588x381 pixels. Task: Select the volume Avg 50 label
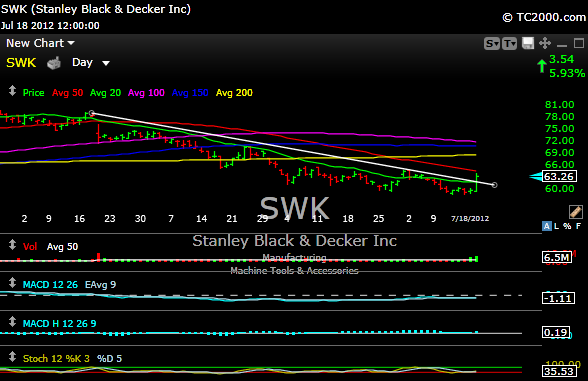point(62,247)
